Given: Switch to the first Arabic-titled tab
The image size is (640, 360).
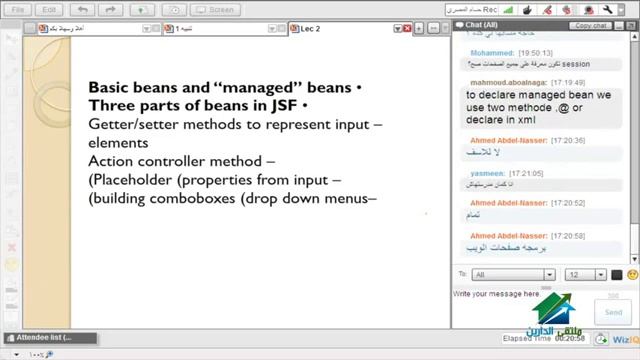Looking at the screenshot, I should point(67,29).
